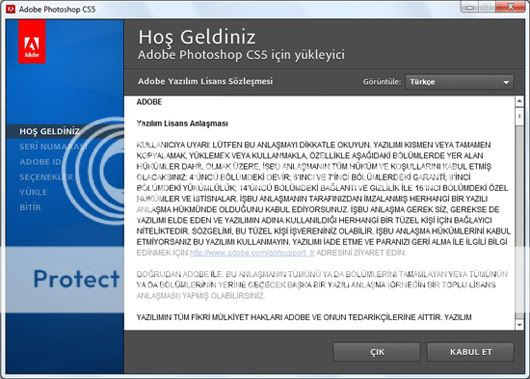The height and width of the screenshot is (379, 530).
Task: Click the 'Yazılım Lisans Anlaşması' title text
Action: click(x=182, y=123)
